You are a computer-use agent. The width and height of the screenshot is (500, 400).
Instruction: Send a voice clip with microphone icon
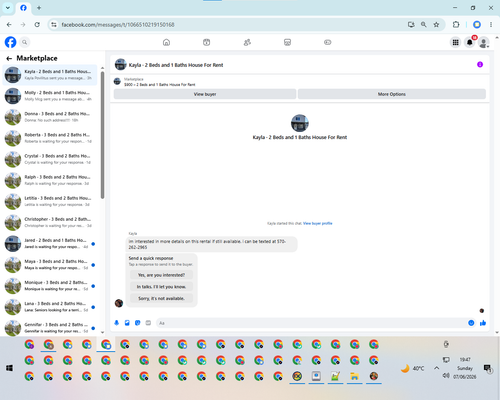tap(117, 323)
